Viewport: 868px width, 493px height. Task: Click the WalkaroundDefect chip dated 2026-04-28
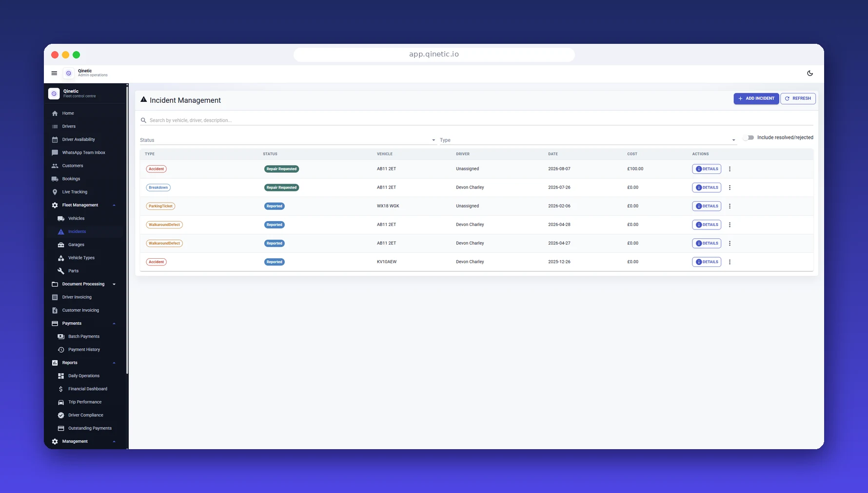pos(164,225)
